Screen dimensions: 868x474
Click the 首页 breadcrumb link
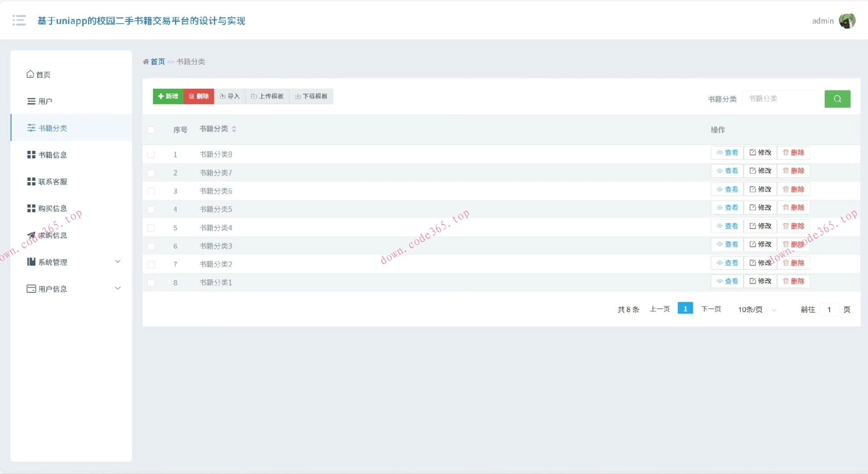[x=157, y=62]
